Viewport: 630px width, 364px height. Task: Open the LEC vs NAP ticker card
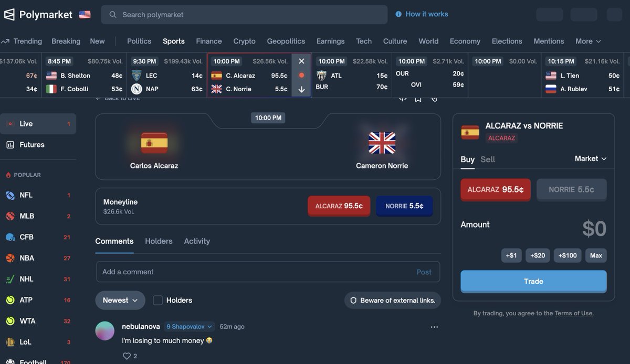click(167, 75)
